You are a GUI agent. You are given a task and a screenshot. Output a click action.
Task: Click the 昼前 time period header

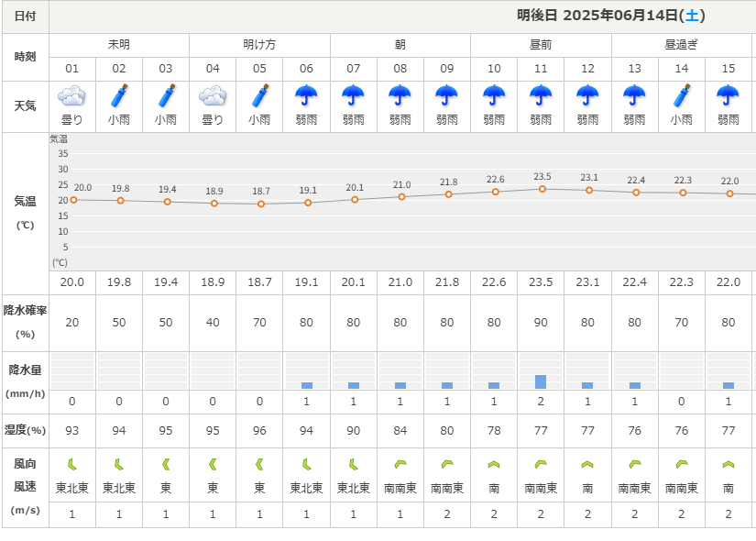(541, 44)
